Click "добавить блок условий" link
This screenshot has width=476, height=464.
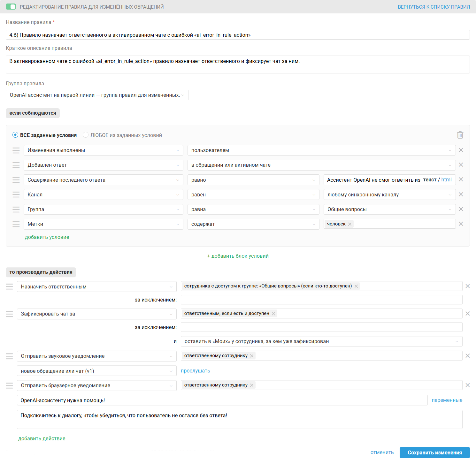238,256
